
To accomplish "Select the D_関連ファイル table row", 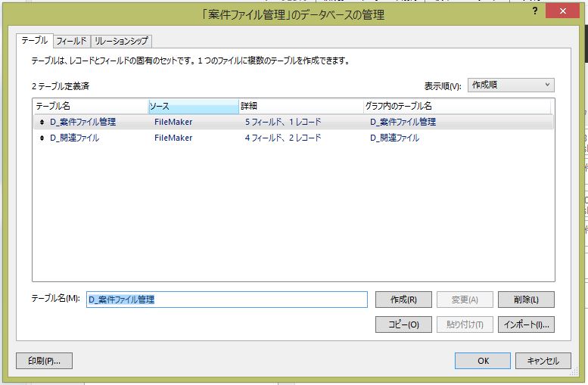I will pyautogui.click(x=294, y=138).
